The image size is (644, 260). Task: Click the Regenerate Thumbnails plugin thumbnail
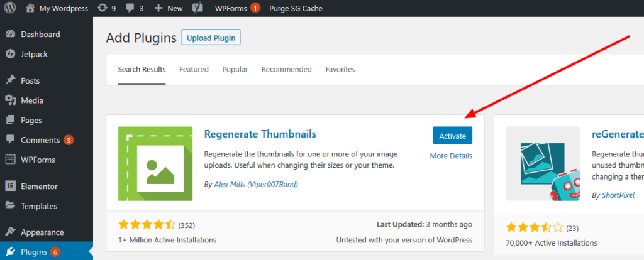click(155, 163)
